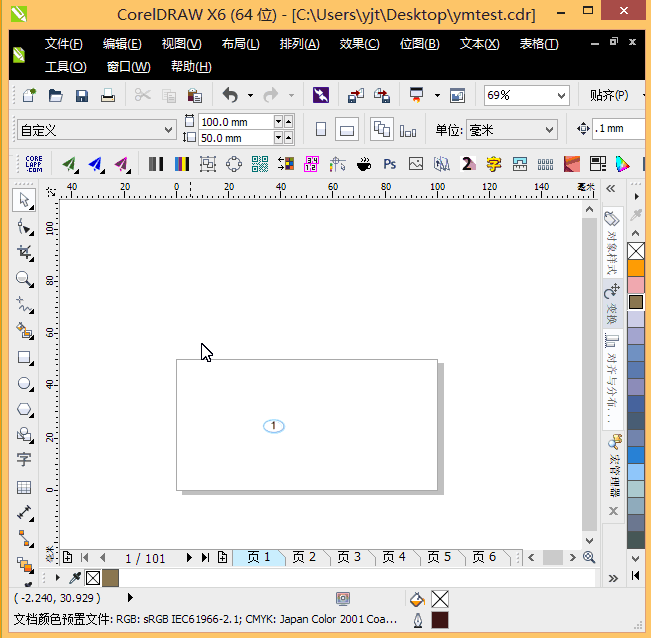Open the 对象样式 docker tab
Image resolution: width=651 pixels, height=638 pixels.
(x=612, y=242)
